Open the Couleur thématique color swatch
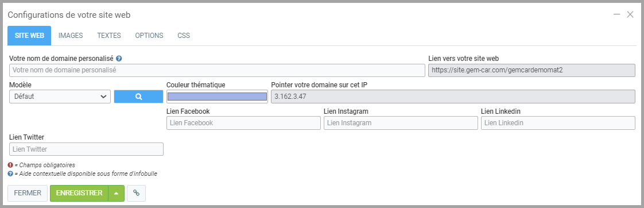This screenshot has width=644, height=208. coord(218,97)
